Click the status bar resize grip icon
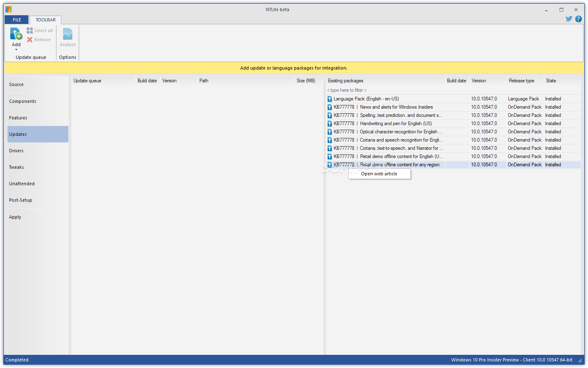Screen dimensions: 588x368 (x=580, y=361)
